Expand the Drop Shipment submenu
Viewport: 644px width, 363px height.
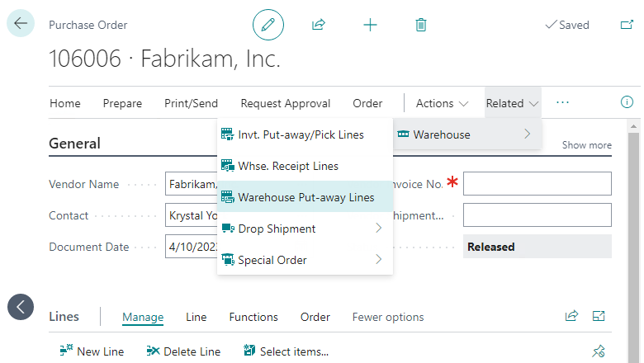click(379, 229)
